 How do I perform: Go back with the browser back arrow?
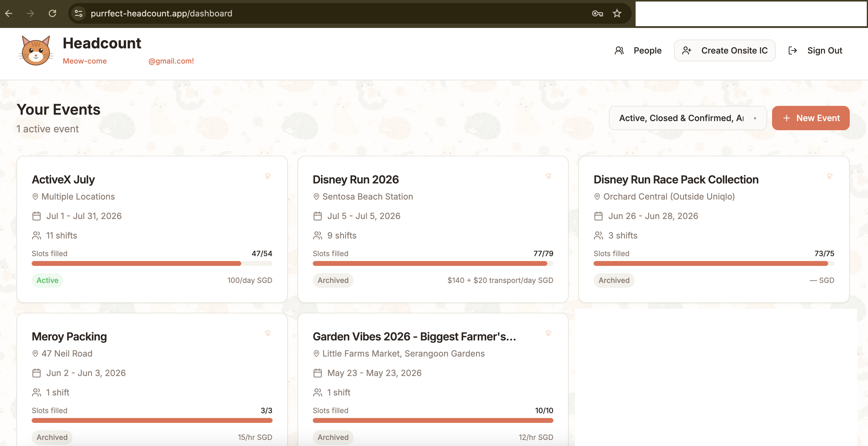point(9,13)
